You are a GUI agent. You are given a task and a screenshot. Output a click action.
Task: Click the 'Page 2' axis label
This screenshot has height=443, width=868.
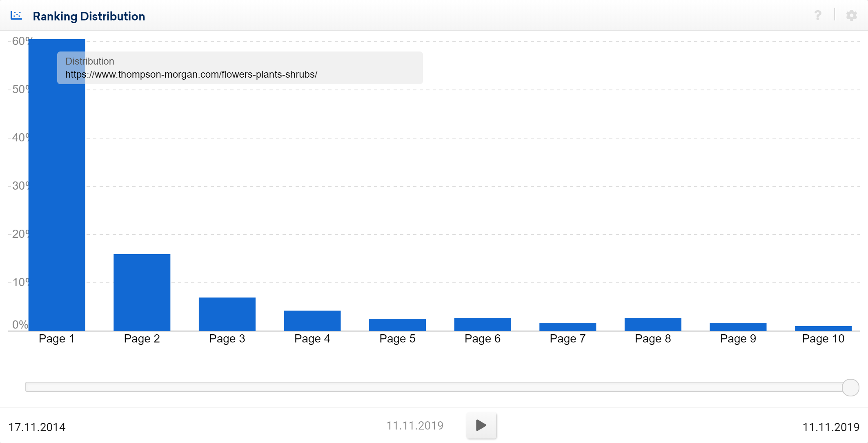click(142, 339)
